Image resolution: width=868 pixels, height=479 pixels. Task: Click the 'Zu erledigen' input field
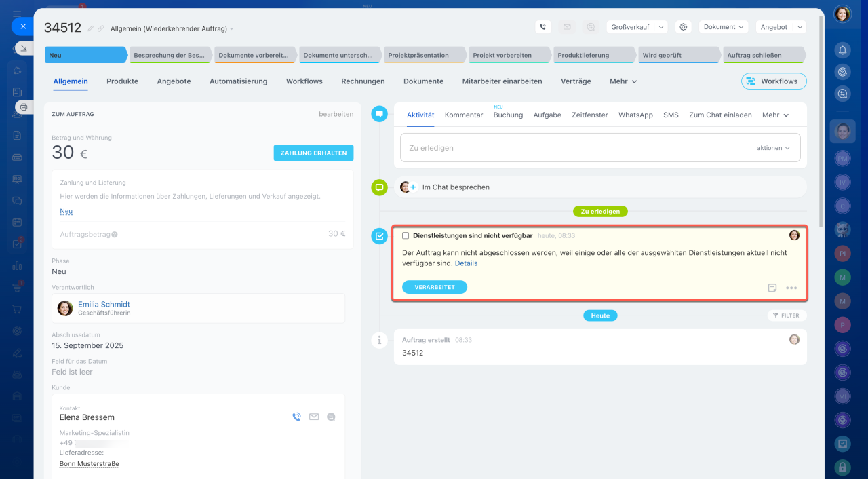(x=576, y=148)
